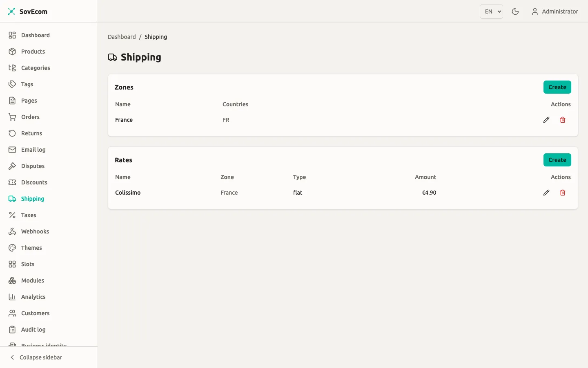Click the Modules cubes icon
The height and width of the screenshot is (368, 588).
click(x=12, y=280)
